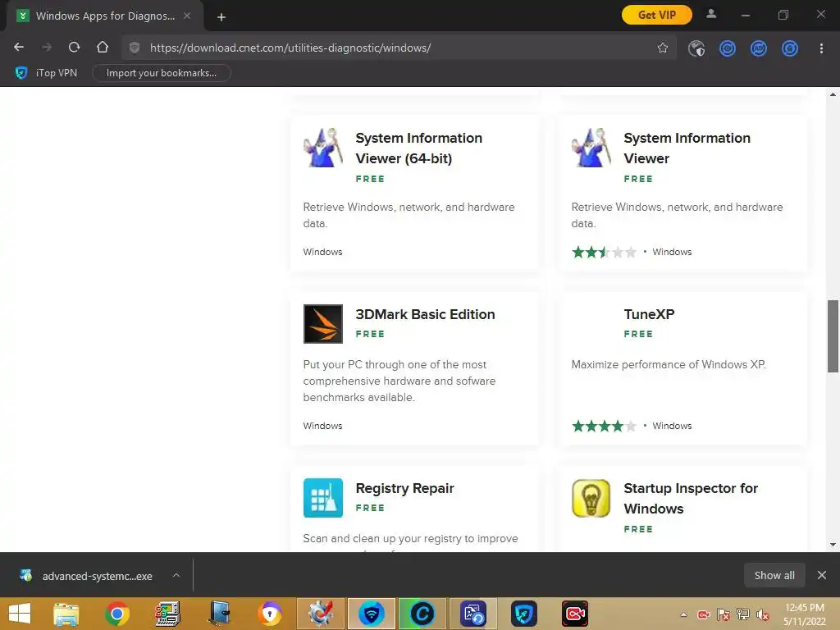Click FREE label under 3DMark Basic Edition
Image resolution: width=840 pixels, height=630 pixels.
pos(370,334)
